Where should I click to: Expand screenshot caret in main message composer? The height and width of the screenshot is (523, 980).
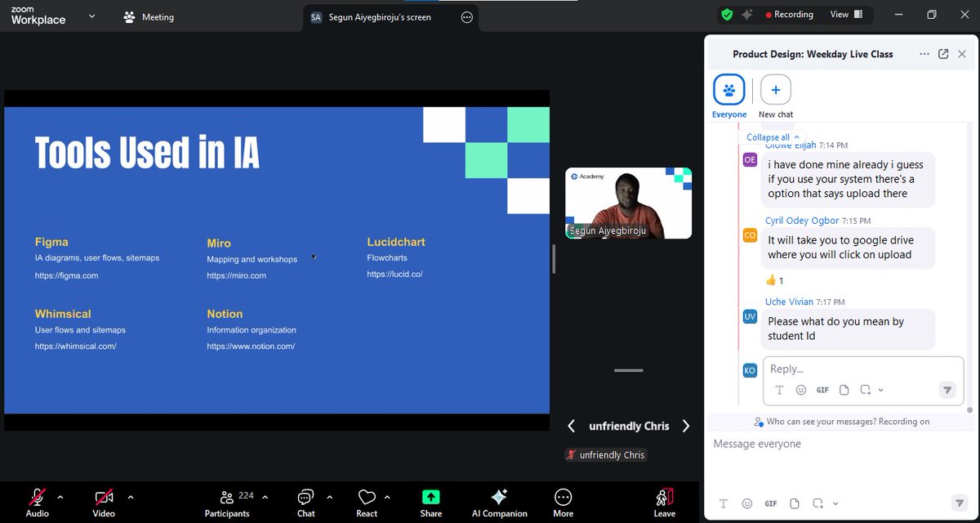pyautogui.click(x=835, y=503)
